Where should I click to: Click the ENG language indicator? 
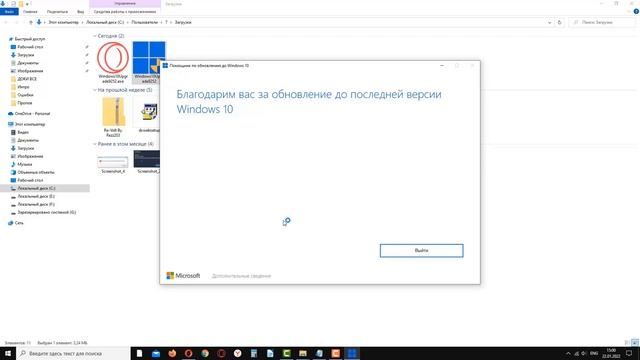(x=594, y=353)
